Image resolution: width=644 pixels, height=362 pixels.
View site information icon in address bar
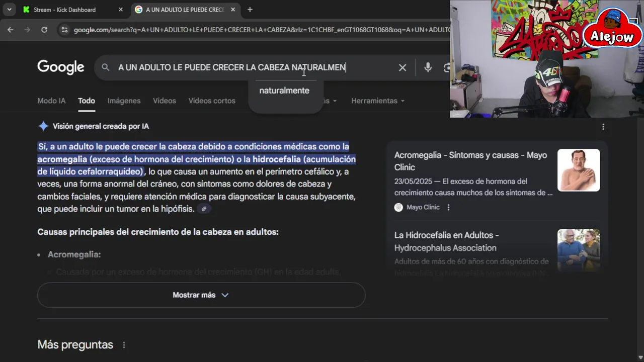[x=64, y=30]
